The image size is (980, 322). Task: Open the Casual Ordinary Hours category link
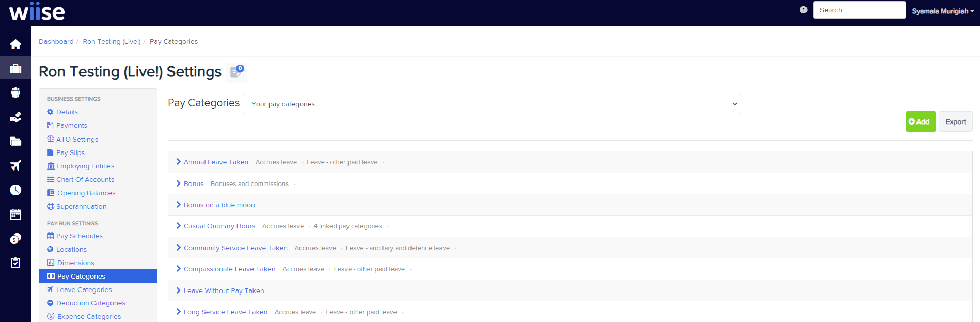point(219,226)
